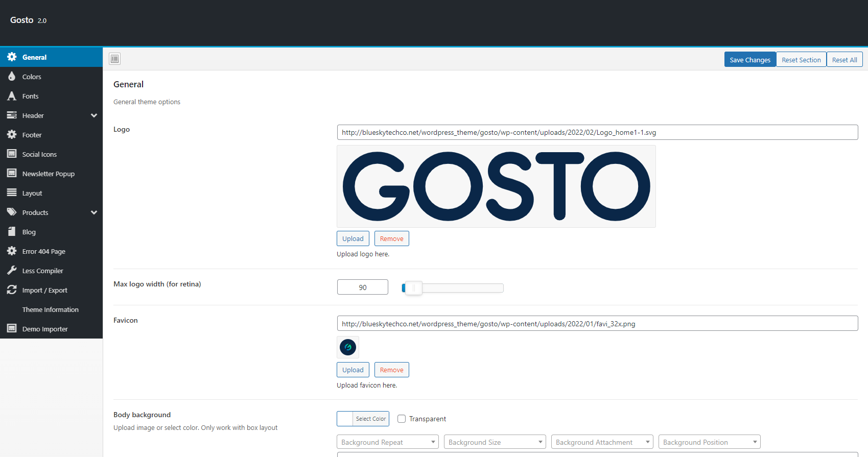The image size is (868, 457).
Task: Click the expand-all-sections icon in the toolbar
Action: click(x=114, y=59)
